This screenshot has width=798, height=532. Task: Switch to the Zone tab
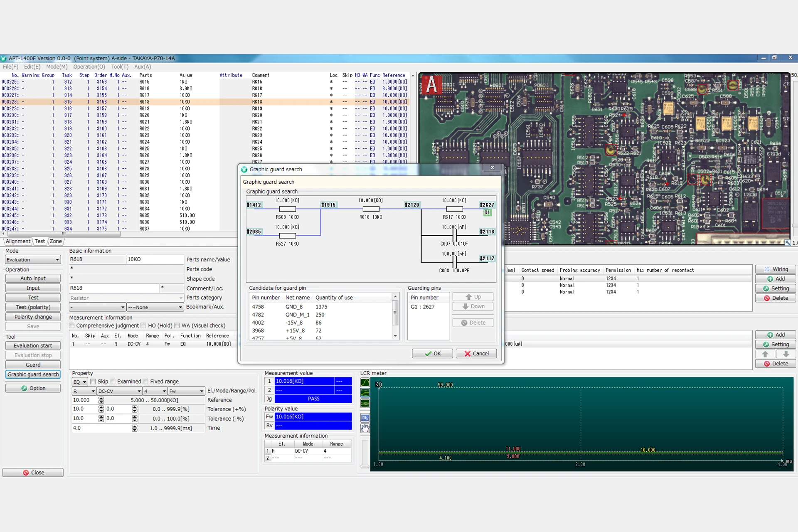coord(56,241)
